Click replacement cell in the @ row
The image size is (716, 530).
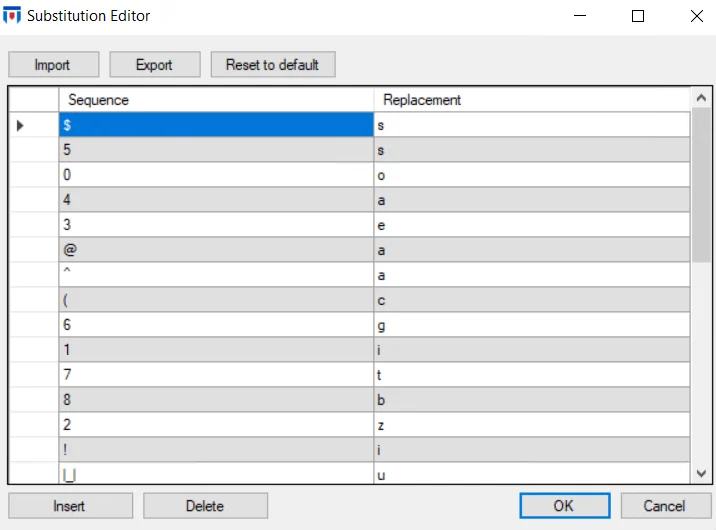pyautogui.click(x=532, y=250)
